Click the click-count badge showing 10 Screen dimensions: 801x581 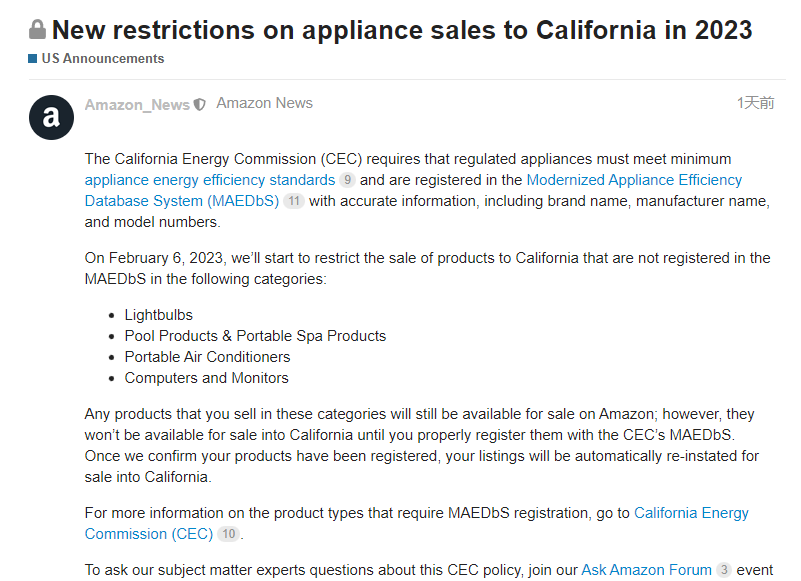tap(229, 535)
